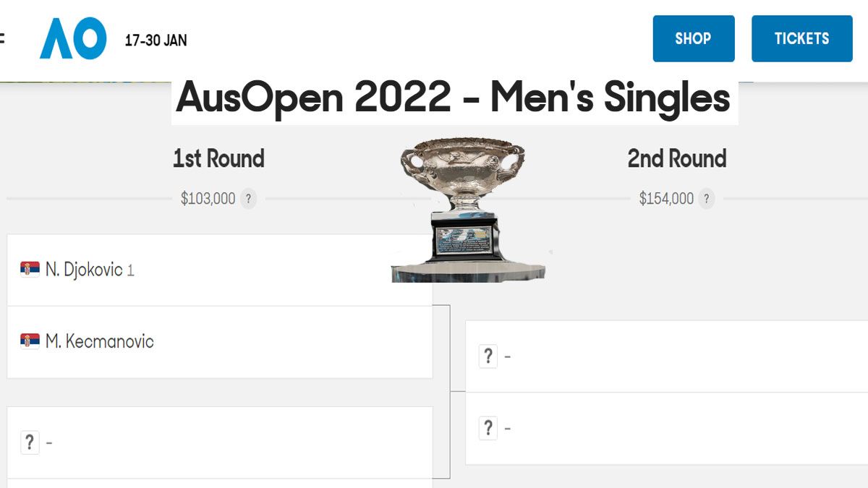Select the 1st Round column header
This screenshot has width=868, height=488.
click(217, 158)
